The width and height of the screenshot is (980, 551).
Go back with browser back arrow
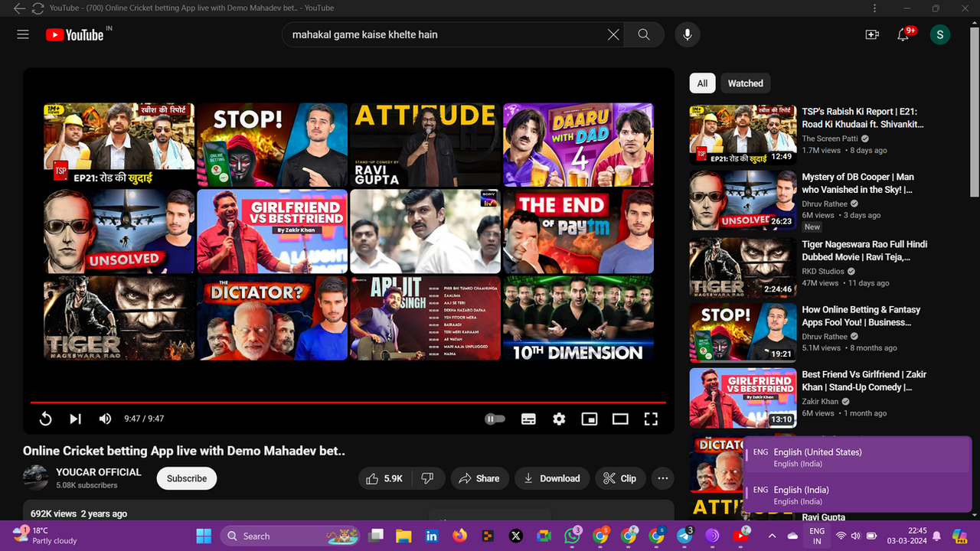point(19,8)
